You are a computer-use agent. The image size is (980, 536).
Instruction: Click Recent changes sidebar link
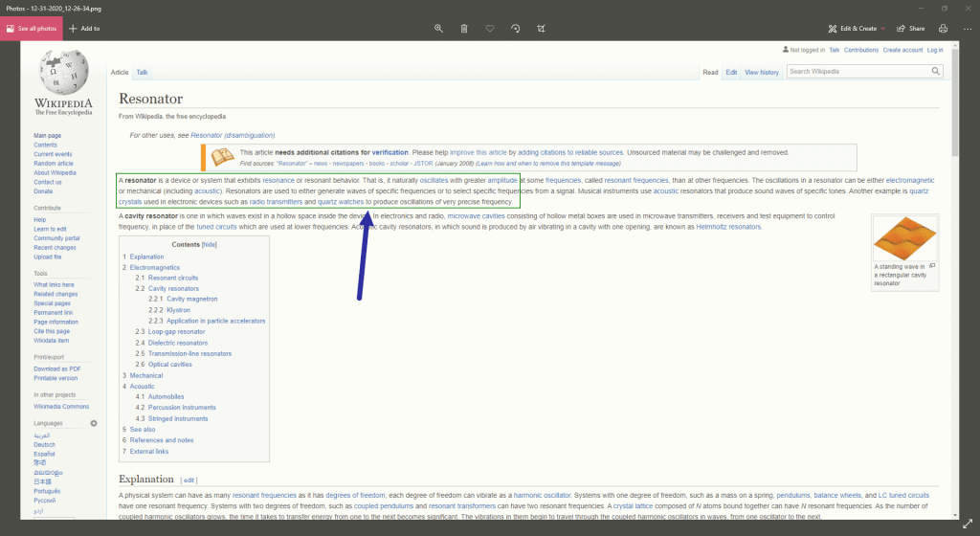click(x=55, y=247)
